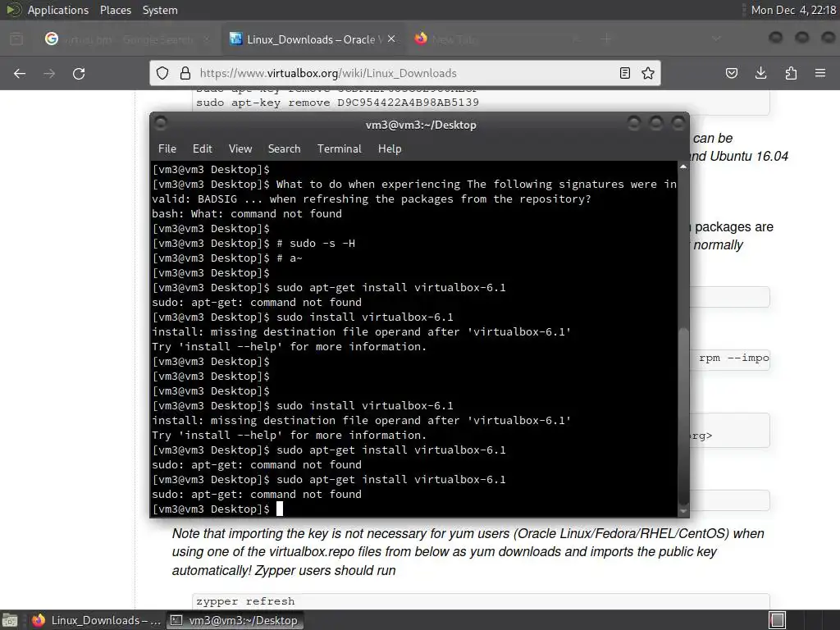The image size is (840, 630).
Task: Click 'Try install --help' first occurrence line
Action: 290,347
